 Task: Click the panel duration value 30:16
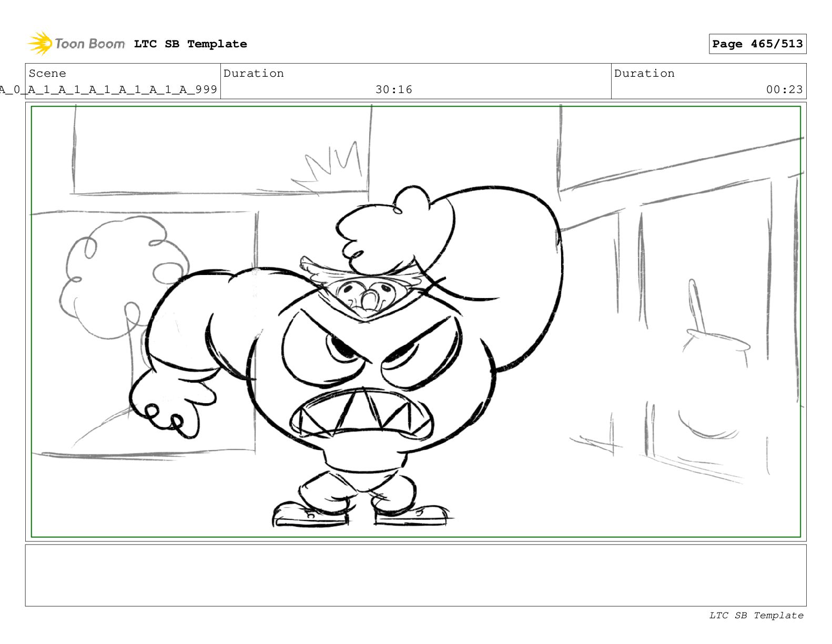click(394, 90)
